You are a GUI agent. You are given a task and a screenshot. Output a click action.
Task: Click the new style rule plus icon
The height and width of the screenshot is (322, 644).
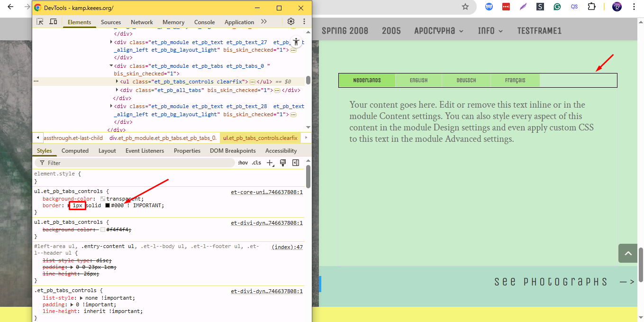(270, 163)
